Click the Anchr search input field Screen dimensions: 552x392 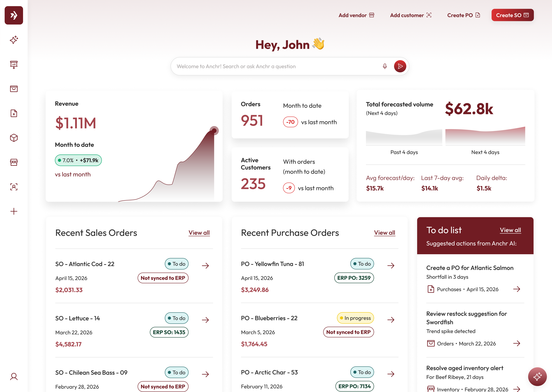pos(275,66)
